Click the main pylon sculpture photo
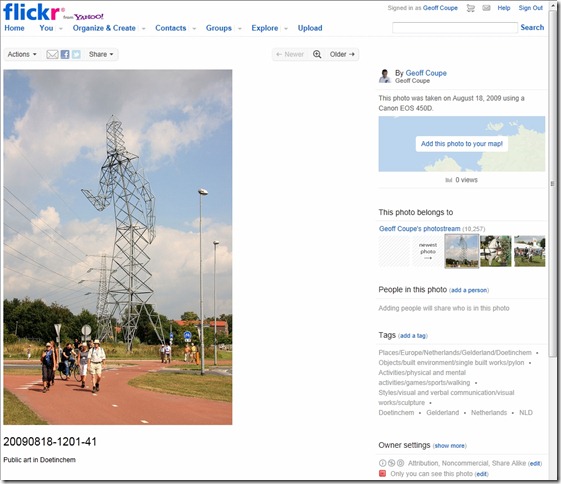Screen dimensions: 561x484 [x=118, y=247]
